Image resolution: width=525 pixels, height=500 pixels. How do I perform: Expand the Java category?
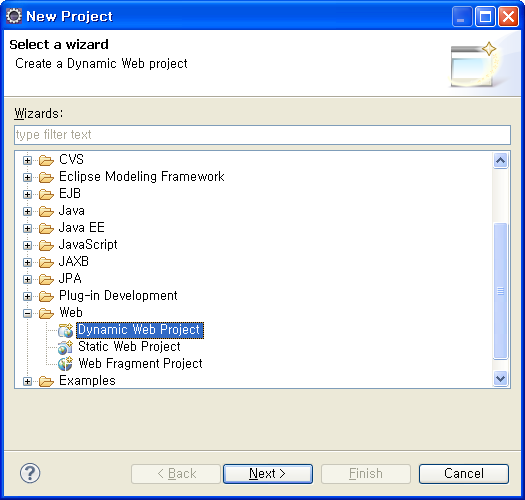pos(27,212)
